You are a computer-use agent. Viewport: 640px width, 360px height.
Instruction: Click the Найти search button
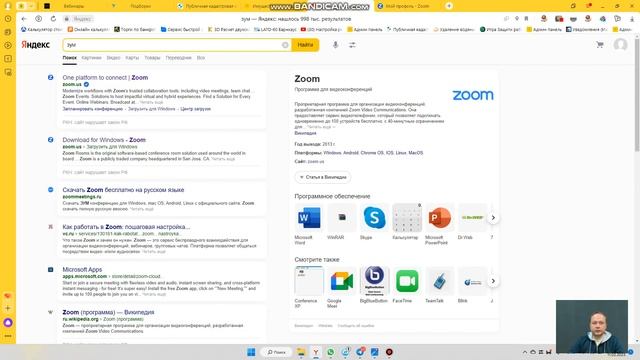click(x=305, y=45)
